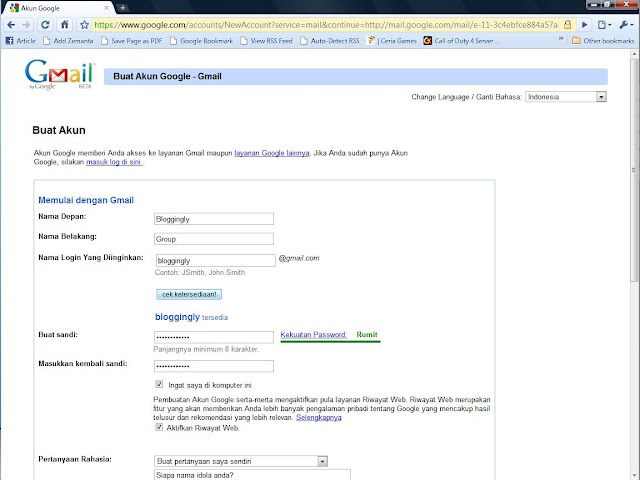The image size is (640, 480).
Task: Click the '@gmail.com' suffix text
Action: click(299, 258)
